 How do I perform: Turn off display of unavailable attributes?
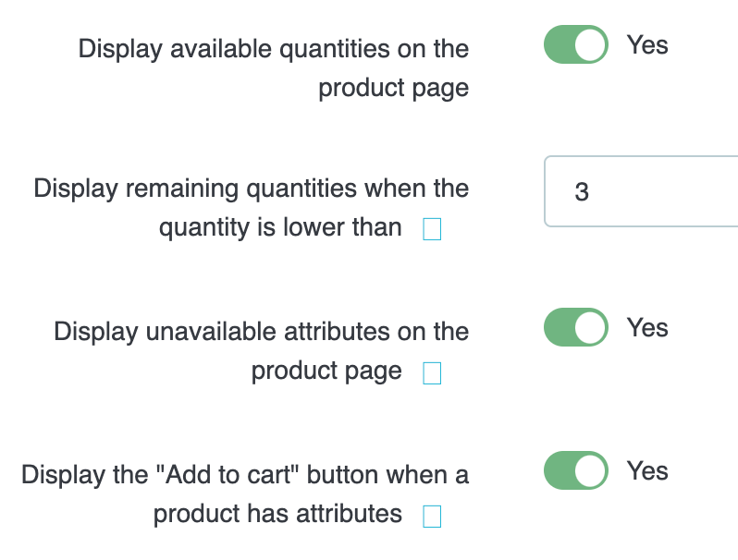pos(575,328)
